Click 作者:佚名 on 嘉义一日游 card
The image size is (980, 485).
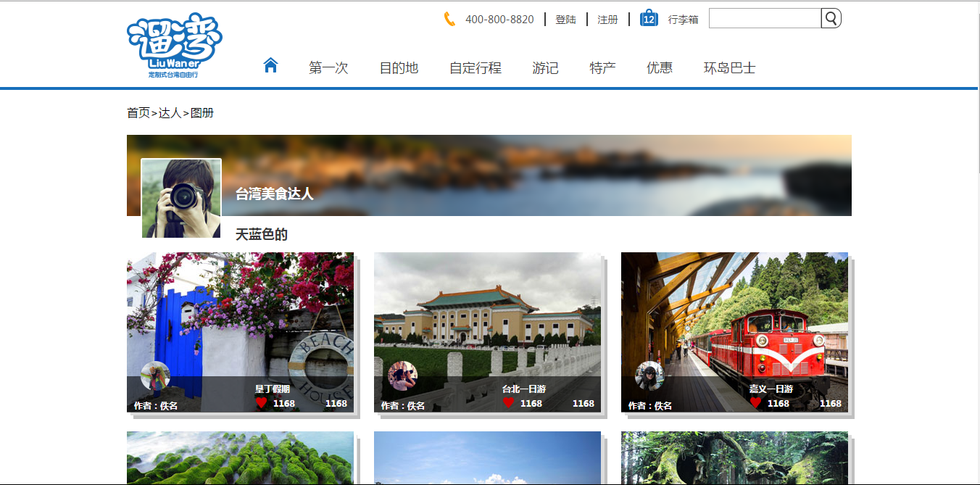650,405
